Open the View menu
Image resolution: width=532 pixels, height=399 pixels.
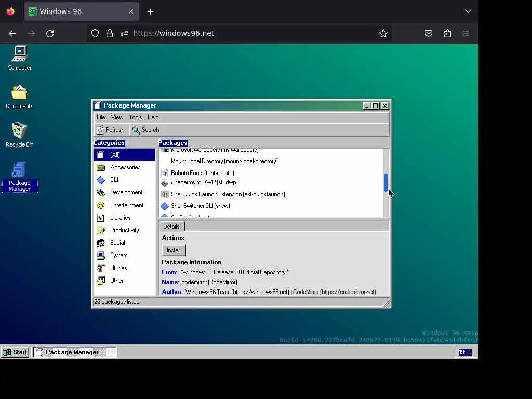coord(117,117)
